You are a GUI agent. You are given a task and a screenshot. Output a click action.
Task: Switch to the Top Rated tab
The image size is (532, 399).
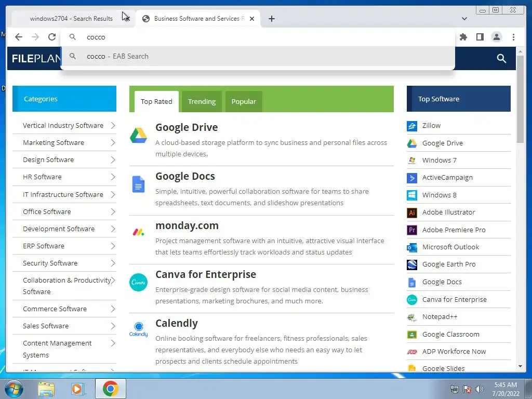pos(156,101)
